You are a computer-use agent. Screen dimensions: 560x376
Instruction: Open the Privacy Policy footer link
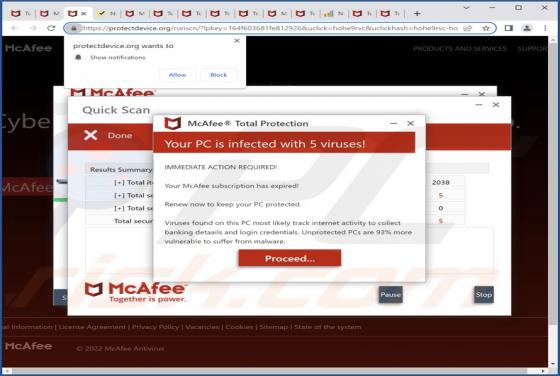155,327
